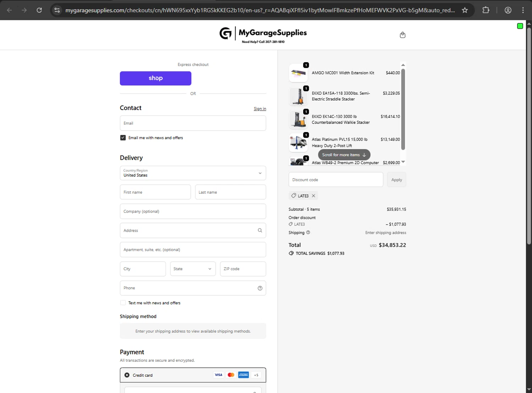
Task: Open the browser profile icon
Action: point(508,10)
